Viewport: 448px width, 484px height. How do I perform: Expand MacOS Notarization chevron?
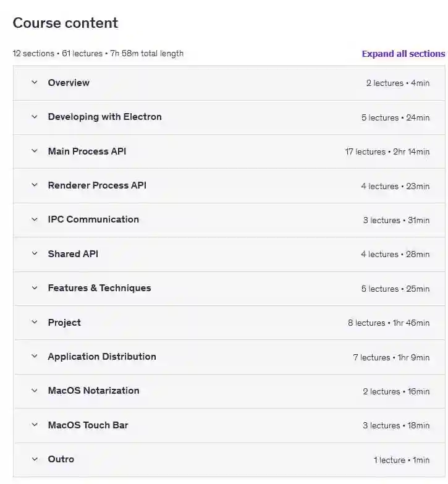tap(35, 390)
